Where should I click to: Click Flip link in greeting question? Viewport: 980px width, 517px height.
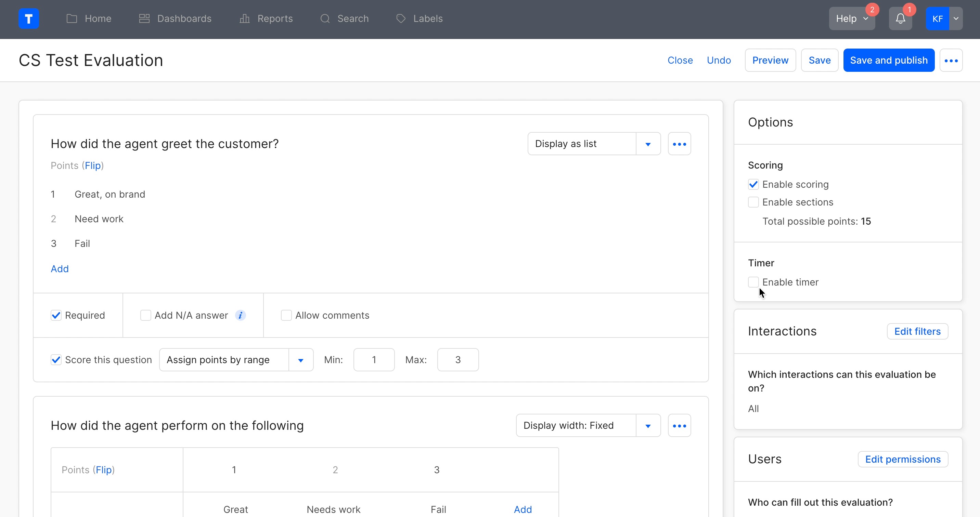[92, 166]
